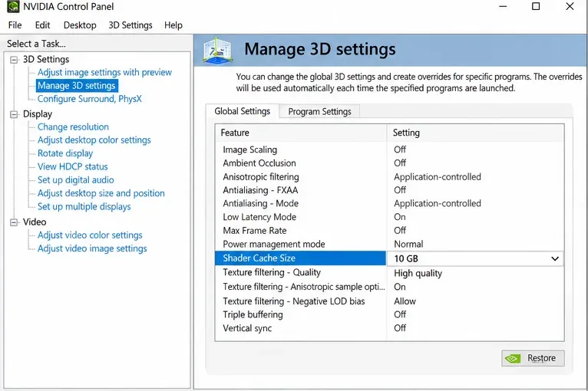The height and width of the screenshot is (391, 588).
Task: Open Set up multiple displays
Action: (84, 207)
